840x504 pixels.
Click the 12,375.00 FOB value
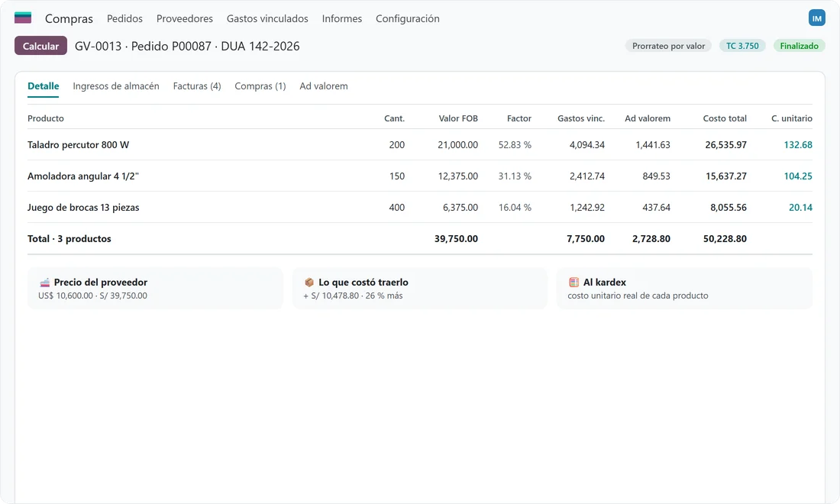pyautogui.click(x=458, y=176)
